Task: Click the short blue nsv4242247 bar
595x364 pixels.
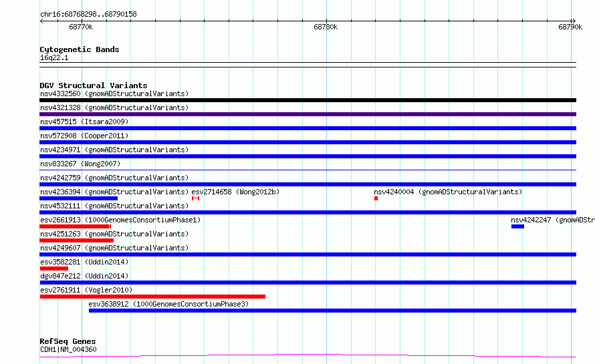Action: pos(517,226)
